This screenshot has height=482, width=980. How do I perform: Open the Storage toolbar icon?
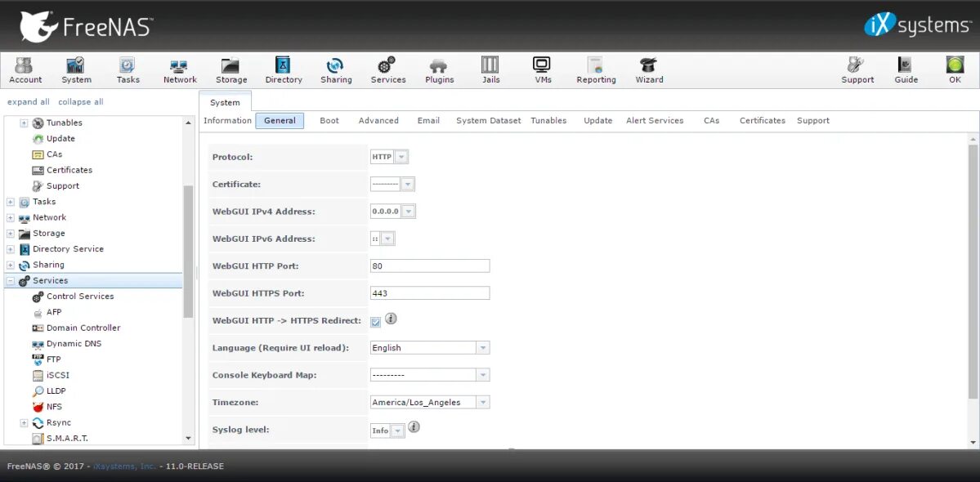tap(231, 70)
